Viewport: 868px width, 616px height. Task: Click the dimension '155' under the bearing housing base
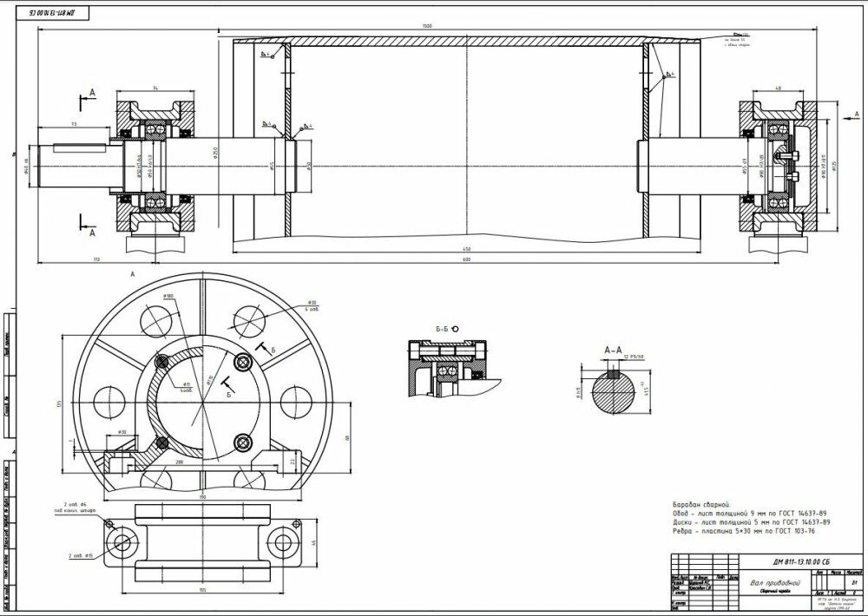[202, 590]
